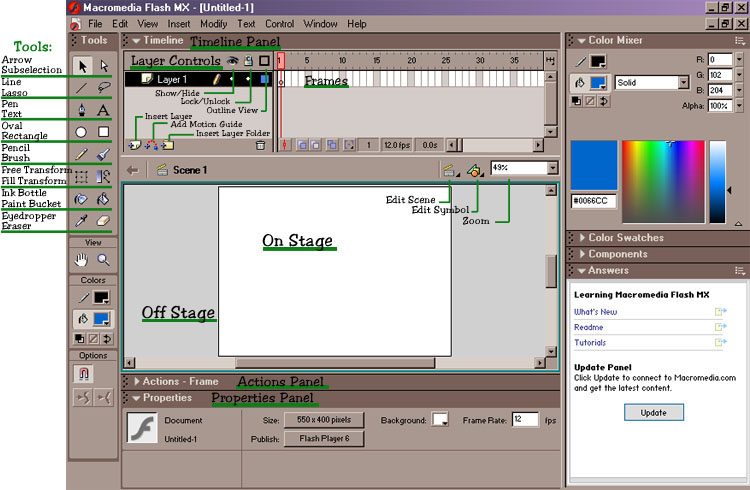Viewport: 750px width, 490px height.
Task: Click the Add Motion Guide icon
Action: (x=151, y=145)
